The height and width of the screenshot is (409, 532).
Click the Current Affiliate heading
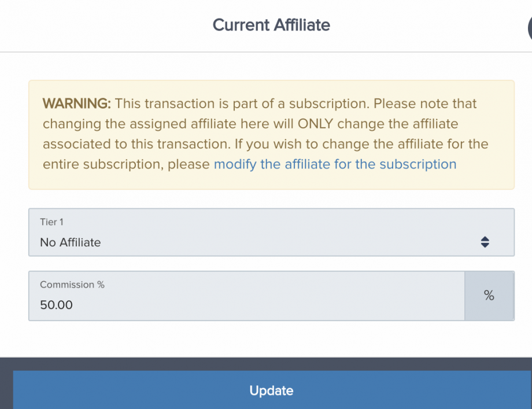click(271, 25)
